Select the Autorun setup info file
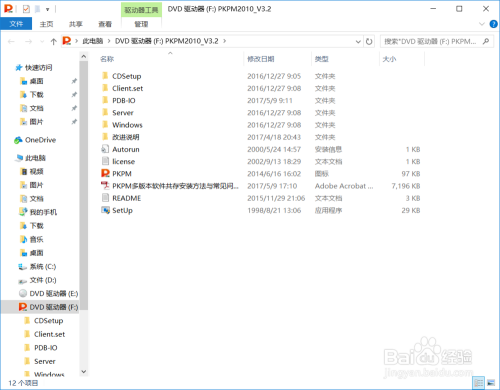 tap(126, 149)
